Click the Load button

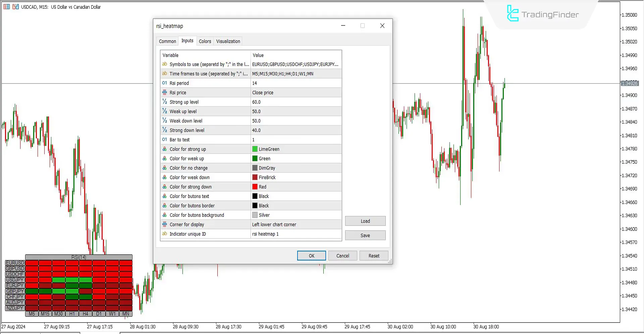click(365, 221)
